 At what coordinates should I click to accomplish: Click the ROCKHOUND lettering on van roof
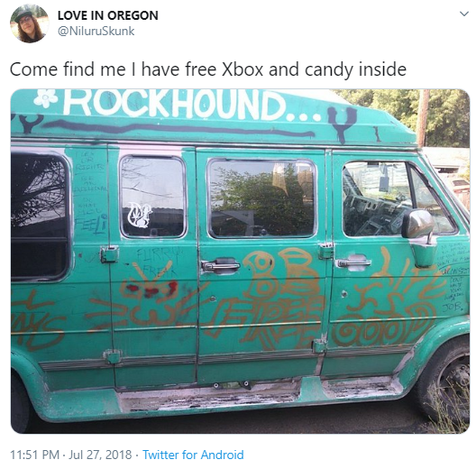[177, 105]
